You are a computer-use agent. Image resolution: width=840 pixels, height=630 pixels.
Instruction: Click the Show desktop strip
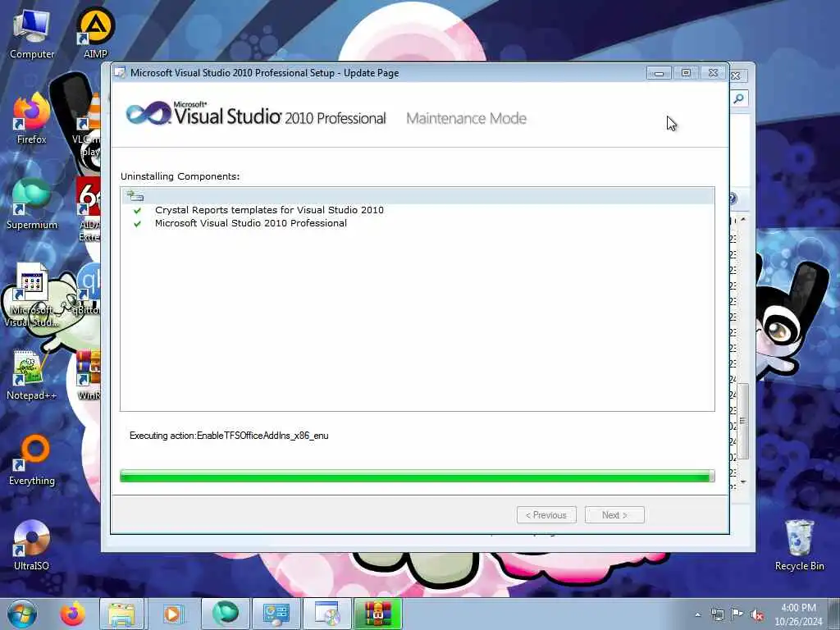pyautogui.click(x=836, y=614)
